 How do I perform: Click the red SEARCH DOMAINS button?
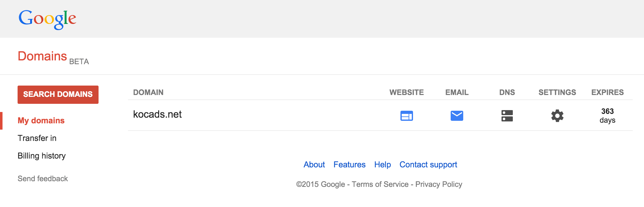click(x=58, y=94)
